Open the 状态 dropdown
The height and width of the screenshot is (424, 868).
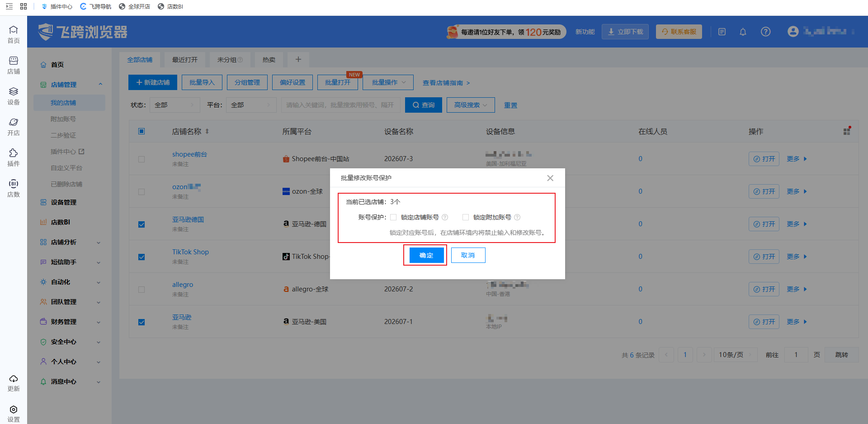[x=175, y=105]
